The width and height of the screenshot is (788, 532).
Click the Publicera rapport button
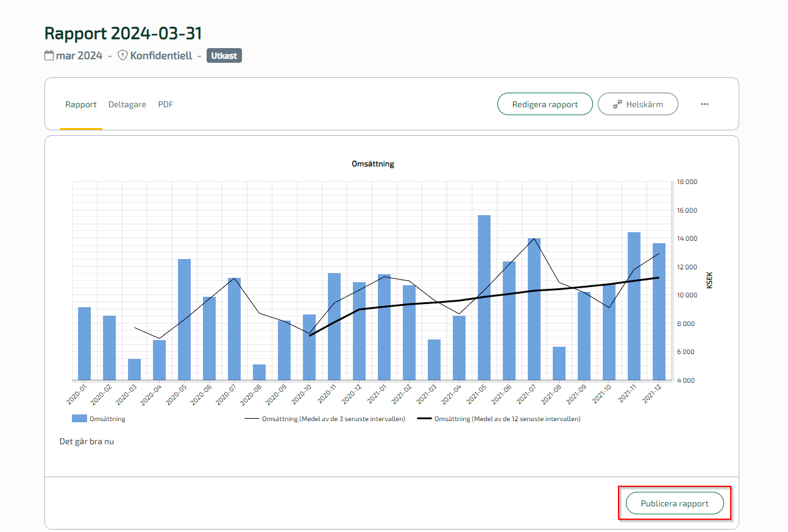[675, 503]
